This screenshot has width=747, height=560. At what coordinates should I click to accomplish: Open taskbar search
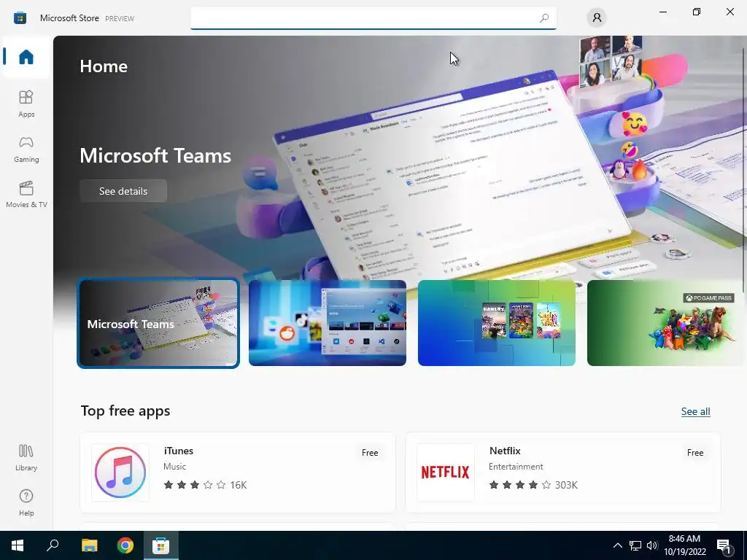click(x=53, y=545)
